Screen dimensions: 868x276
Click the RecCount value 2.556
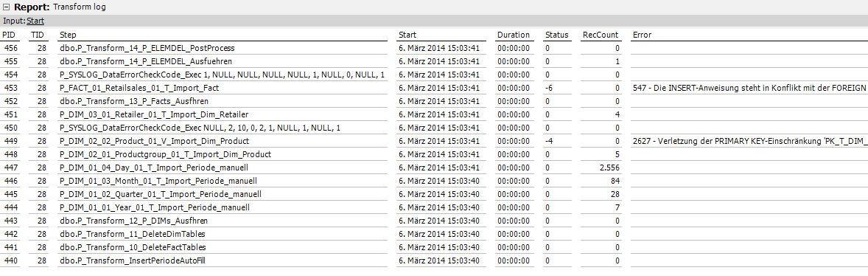coord(609,168)
